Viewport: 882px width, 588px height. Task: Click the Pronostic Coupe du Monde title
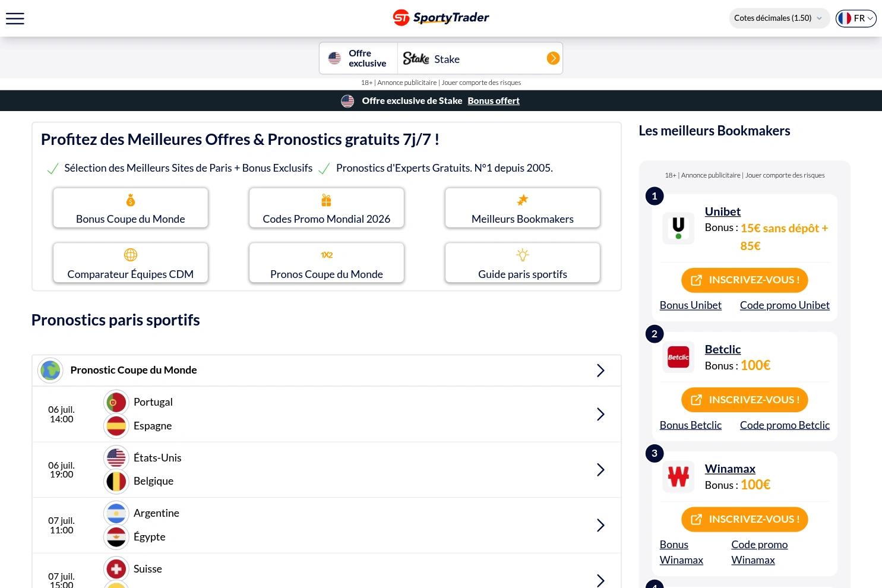tap(134, 370)
